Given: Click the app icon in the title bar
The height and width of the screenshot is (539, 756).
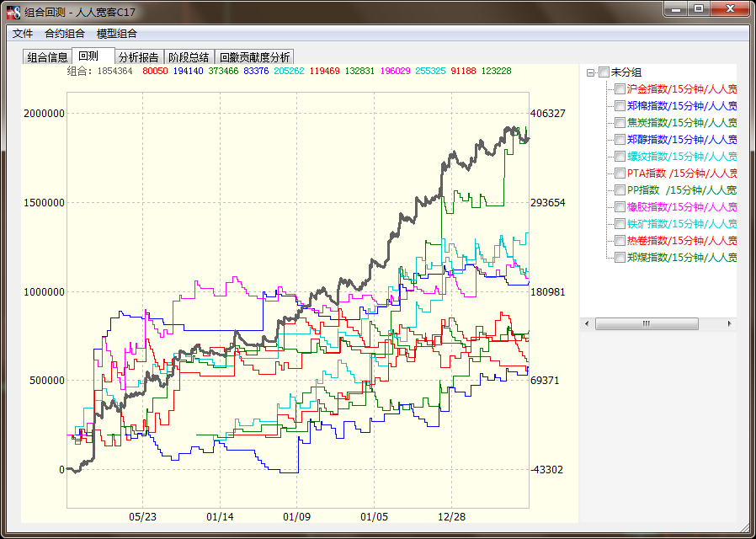Looking at the screenshot, I should (13, 12).
